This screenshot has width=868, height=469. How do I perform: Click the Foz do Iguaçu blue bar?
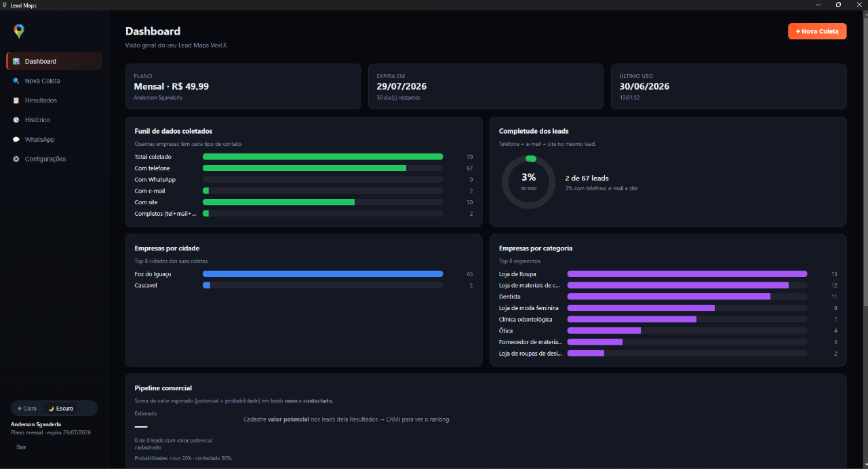(x=323, y=274)
